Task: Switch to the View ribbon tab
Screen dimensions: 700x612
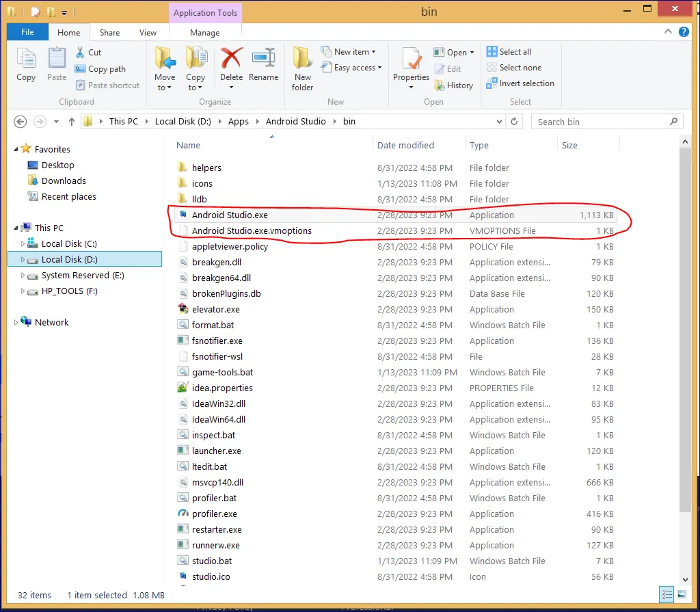Action: [x=148, y=32]
